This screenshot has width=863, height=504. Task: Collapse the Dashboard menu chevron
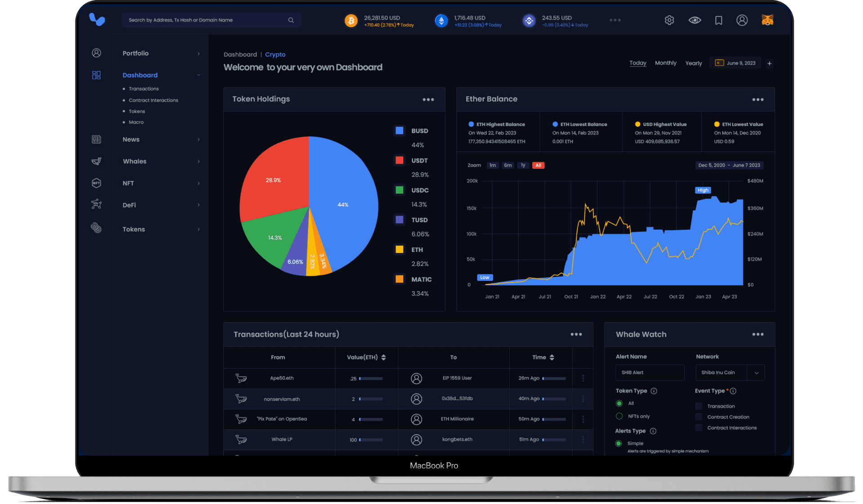pyautogui.click(x=198, y=75)
